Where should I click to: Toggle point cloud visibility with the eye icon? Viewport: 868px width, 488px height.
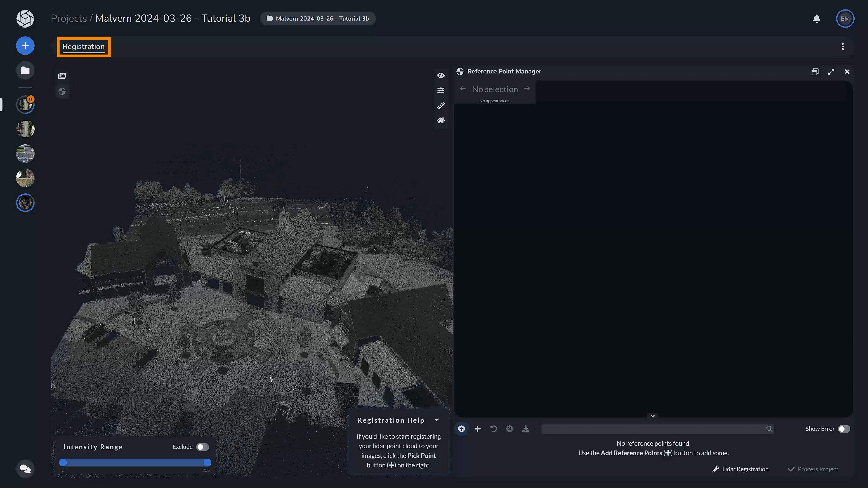coord(441,75)
